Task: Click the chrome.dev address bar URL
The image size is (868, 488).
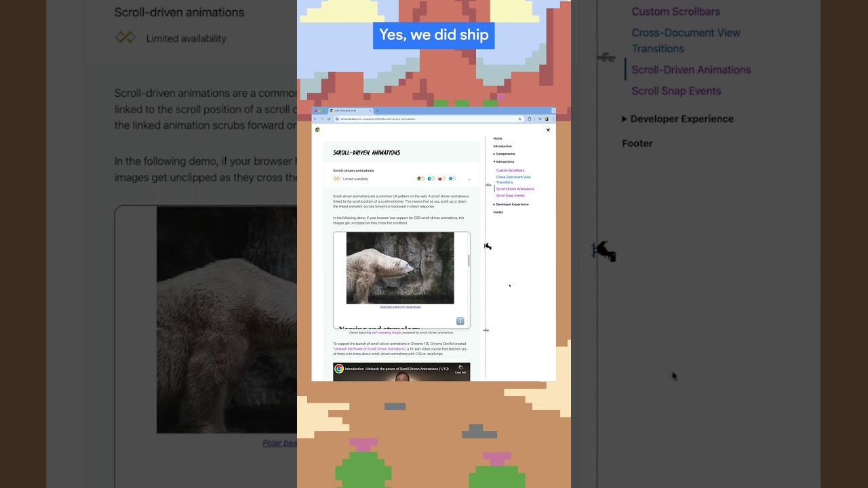Action: [378, 119]
